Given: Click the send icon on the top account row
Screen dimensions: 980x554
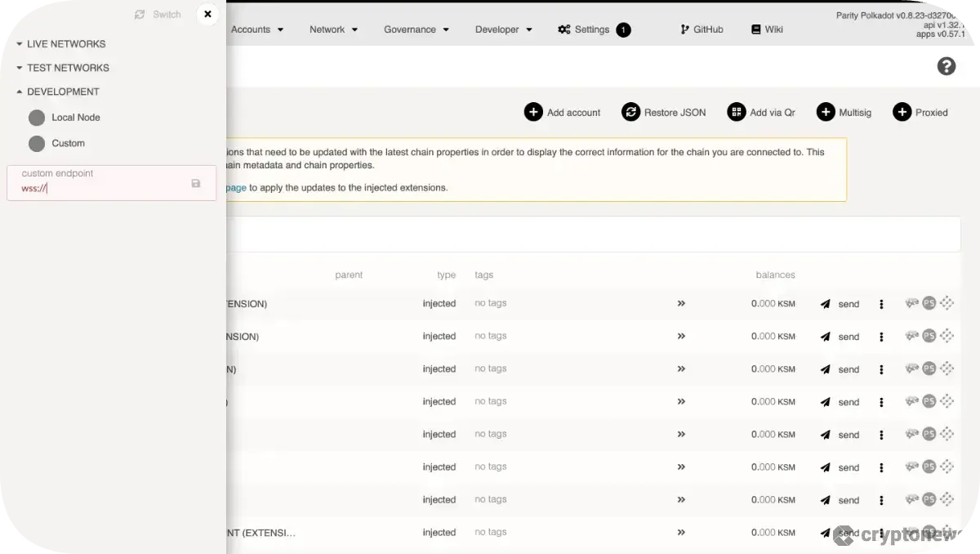Looking at the screenshot, I should tap(825, 303).
